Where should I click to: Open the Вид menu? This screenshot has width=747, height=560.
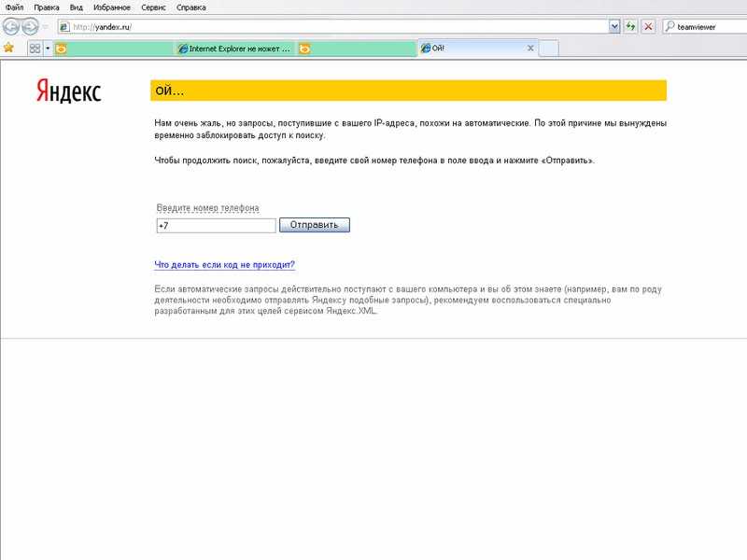(77, 7)
